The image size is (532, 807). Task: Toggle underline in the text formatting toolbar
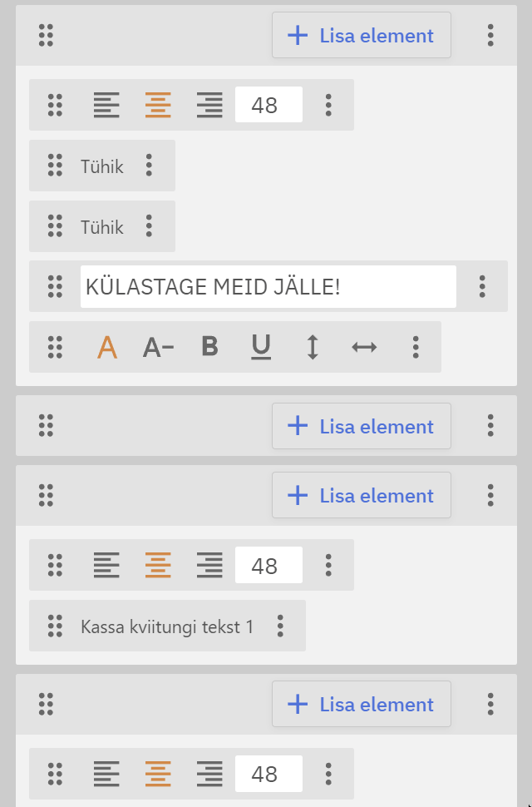click(261, 347)
